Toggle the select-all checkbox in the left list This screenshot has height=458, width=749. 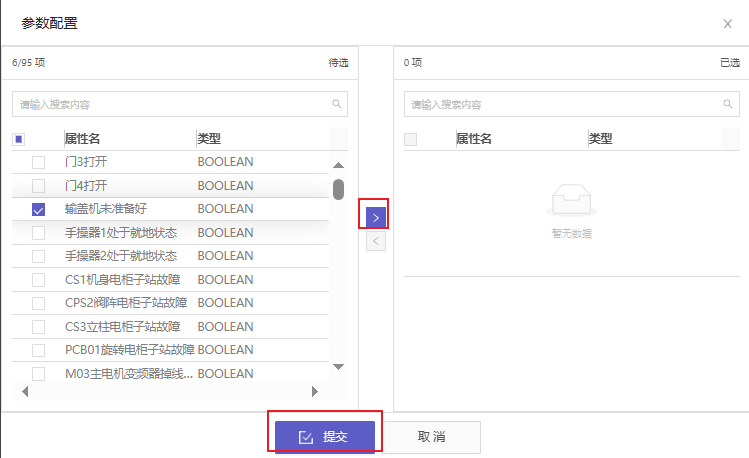tap(19, 139)
